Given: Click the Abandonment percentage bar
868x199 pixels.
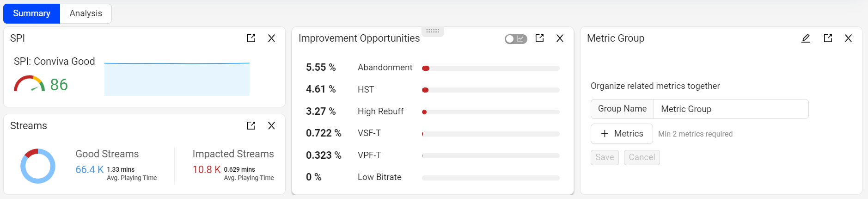Looking at the screenshot, I should tap(490, 68).
